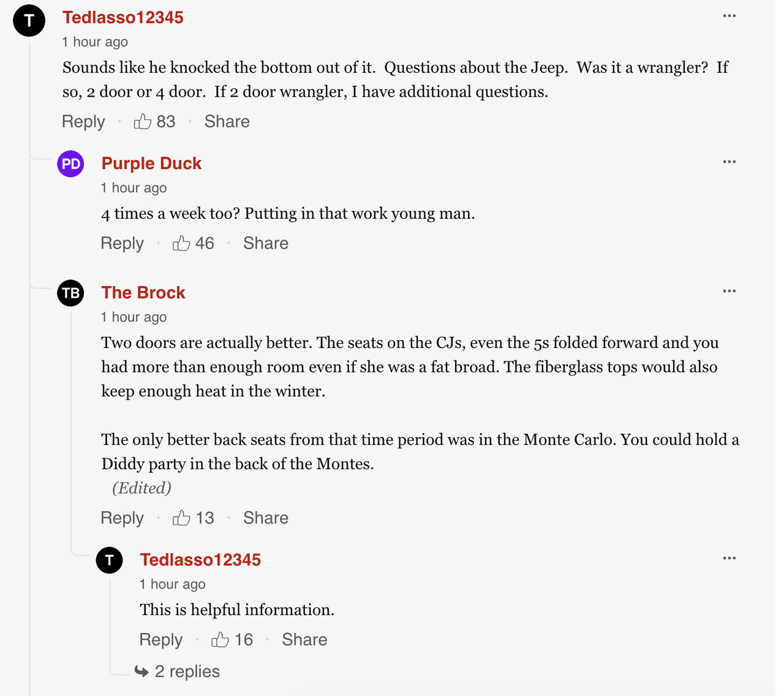Open The Brock username link

143,293
